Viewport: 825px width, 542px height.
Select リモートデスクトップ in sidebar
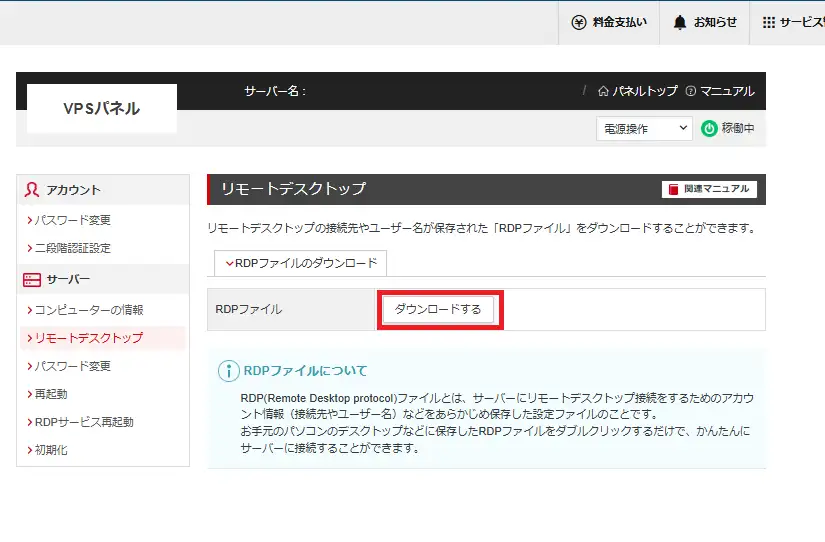(x=103, y=338)
